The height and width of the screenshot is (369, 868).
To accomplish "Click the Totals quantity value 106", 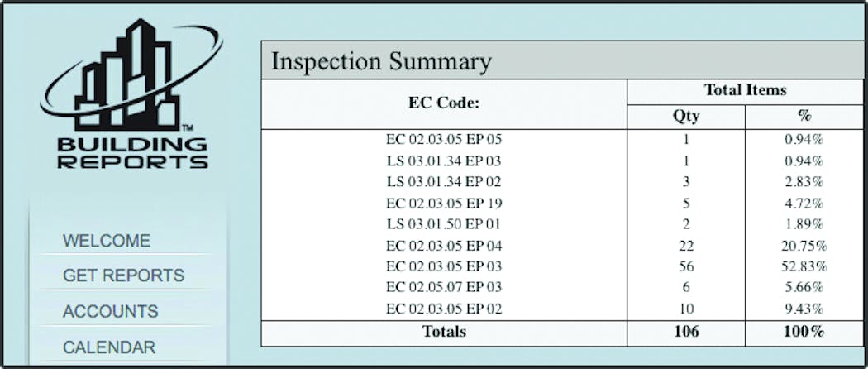I will point(686,331).
